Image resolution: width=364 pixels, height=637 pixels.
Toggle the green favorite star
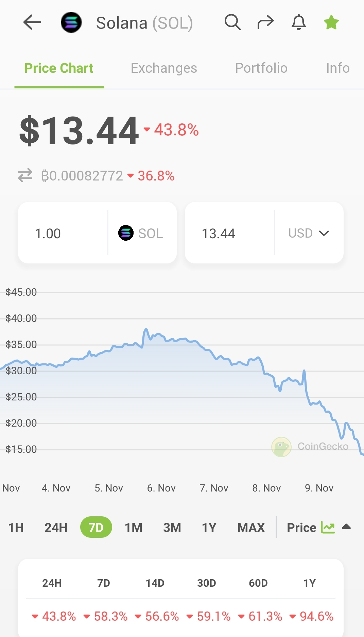(x=331, y=23)
